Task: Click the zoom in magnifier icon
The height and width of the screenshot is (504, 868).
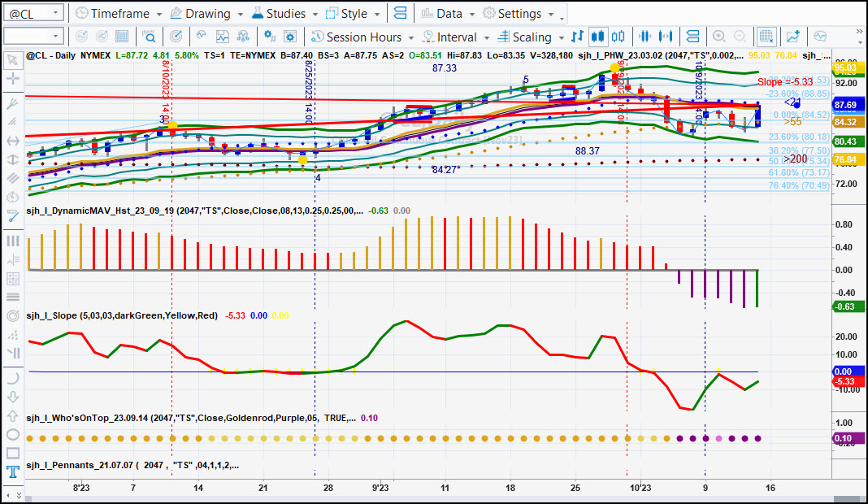Action: click(719, 37)
